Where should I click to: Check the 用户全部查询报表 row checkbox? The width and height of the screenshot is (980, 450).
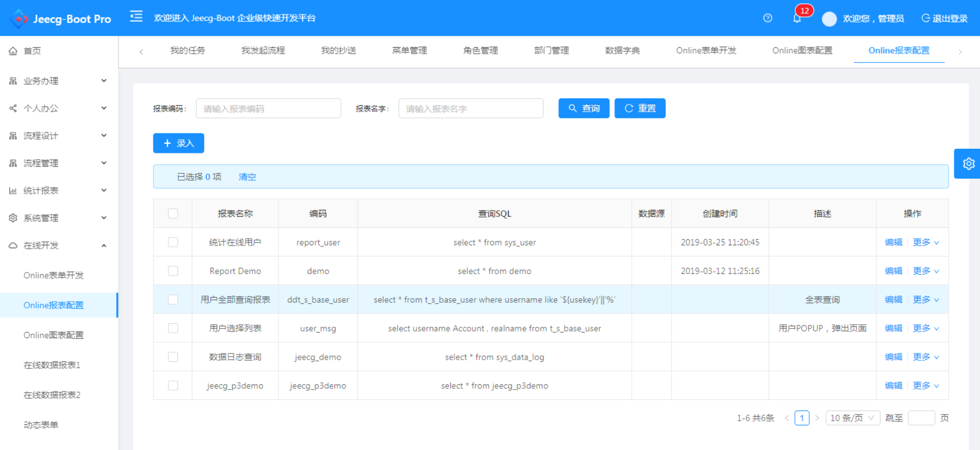point(173,300)
